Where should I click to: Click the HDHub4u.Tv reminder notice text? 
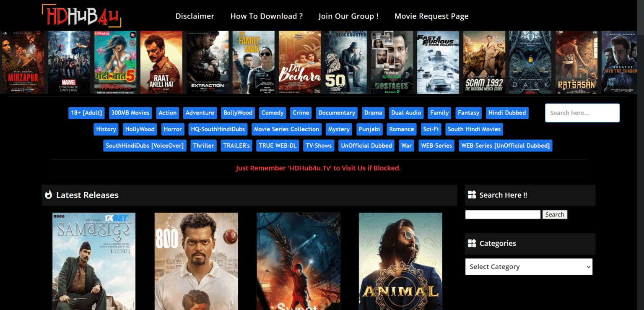(318, 168)
